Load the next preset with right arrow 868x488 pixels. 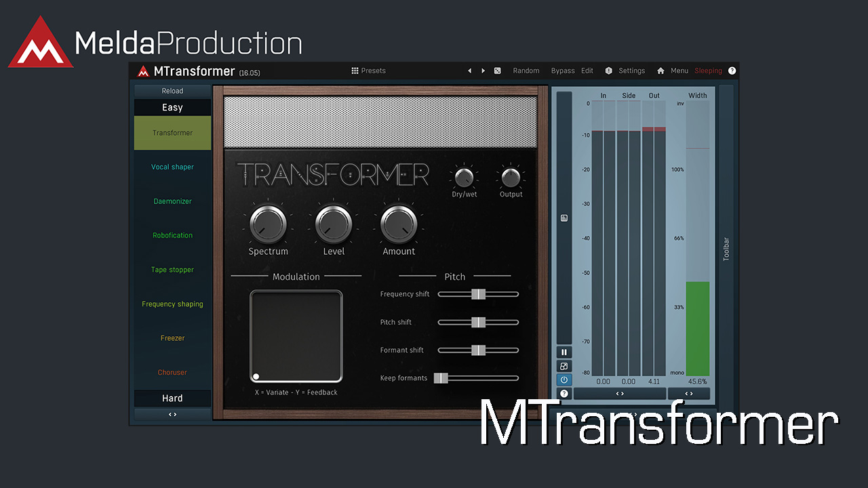(x=483, y=70)
